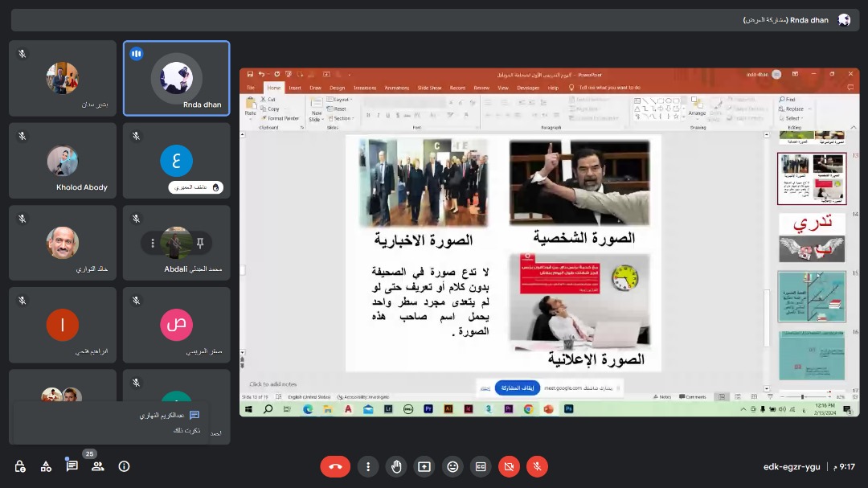Open meeting details info icon
This screenshot has width=868, height=488.
124,466
